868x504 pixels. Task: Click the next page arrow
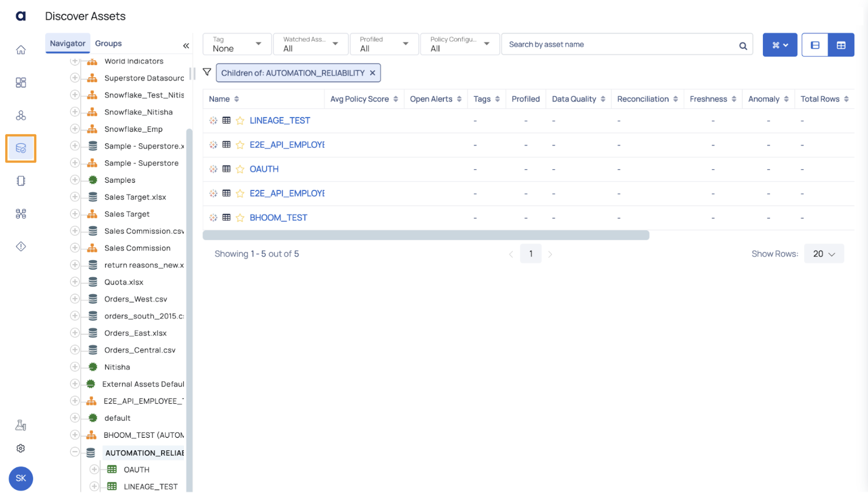550,254
